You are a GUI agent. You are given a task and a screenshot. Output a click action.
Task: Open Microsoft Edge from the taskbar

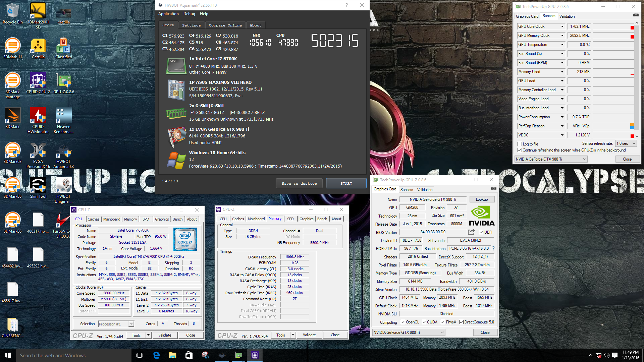156,355
